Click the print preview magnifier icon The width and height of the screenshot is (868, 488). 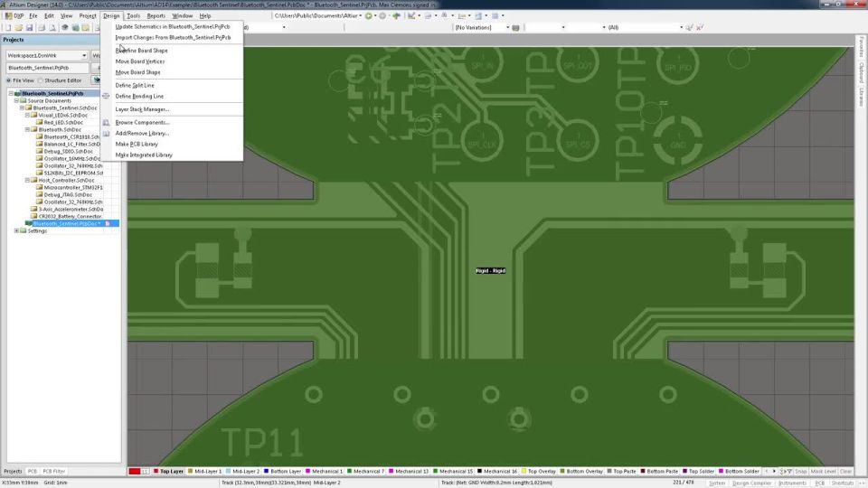point(52,28)
